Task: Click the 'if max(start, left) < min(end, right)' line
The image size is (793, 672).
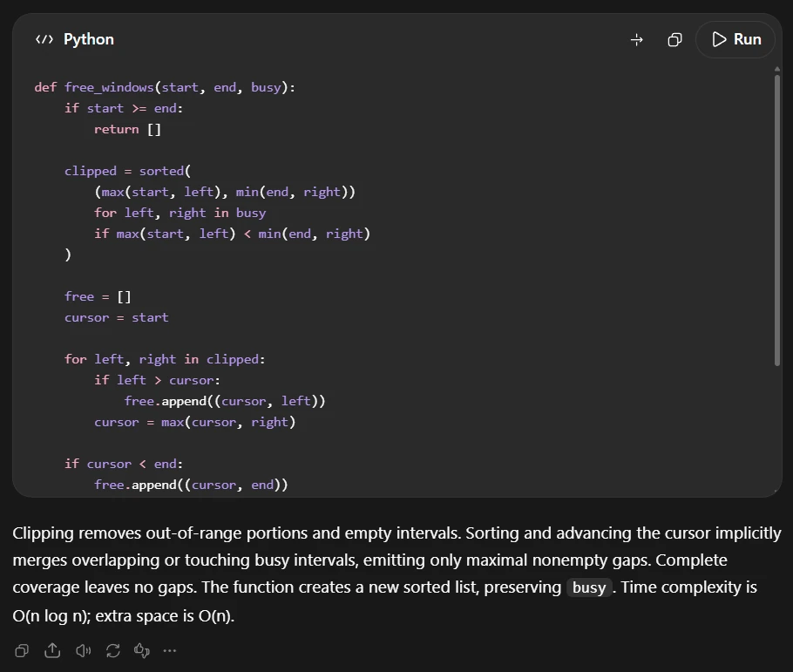Action: pos(232,234)
